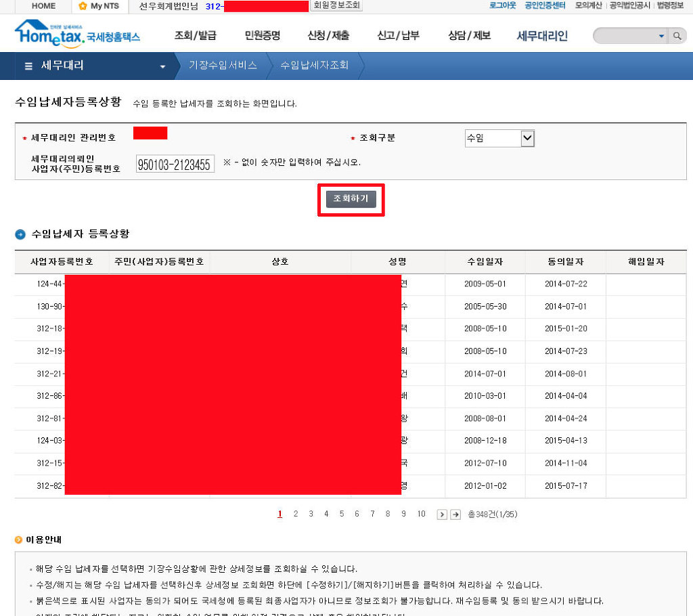Open the 조회/발급 menu

coord(196,35)
